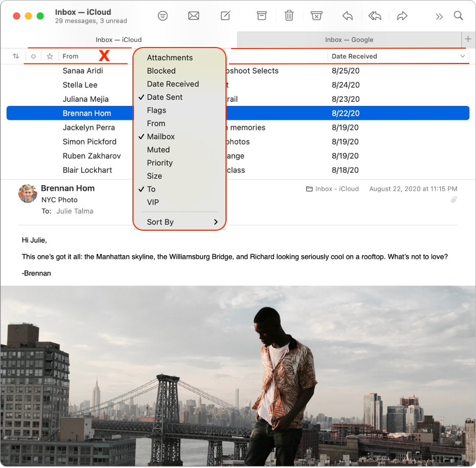This screenshot has height=468, width=476.
Task: Click the NYC Photo subject line
Action: click(59, 200)
